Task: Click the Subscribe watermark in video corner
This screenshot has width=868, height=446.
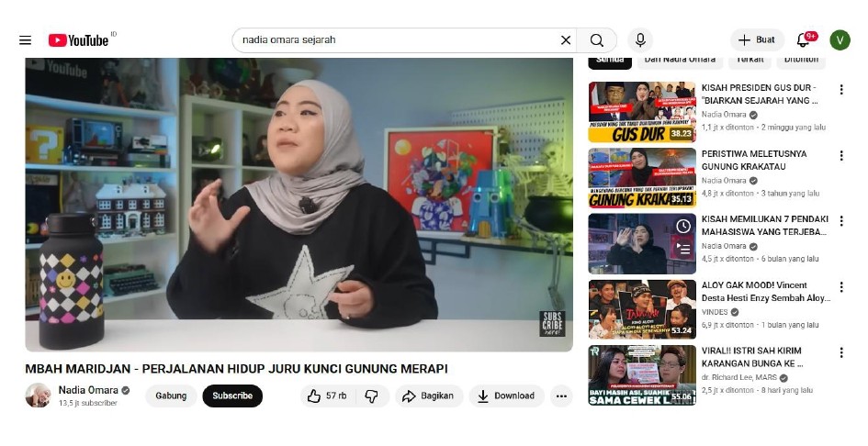Action: [552, 324]
